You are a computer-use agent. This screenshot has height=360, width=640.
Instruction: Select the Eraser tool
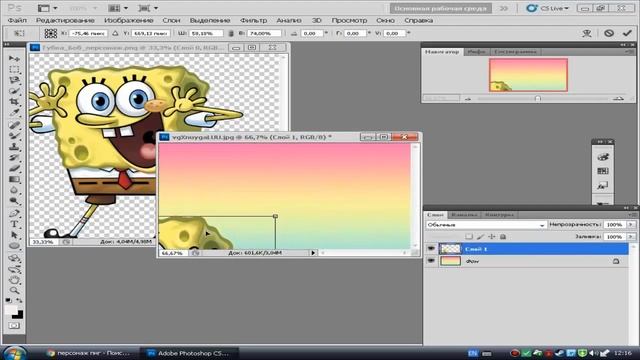click(x=14, y=168)
